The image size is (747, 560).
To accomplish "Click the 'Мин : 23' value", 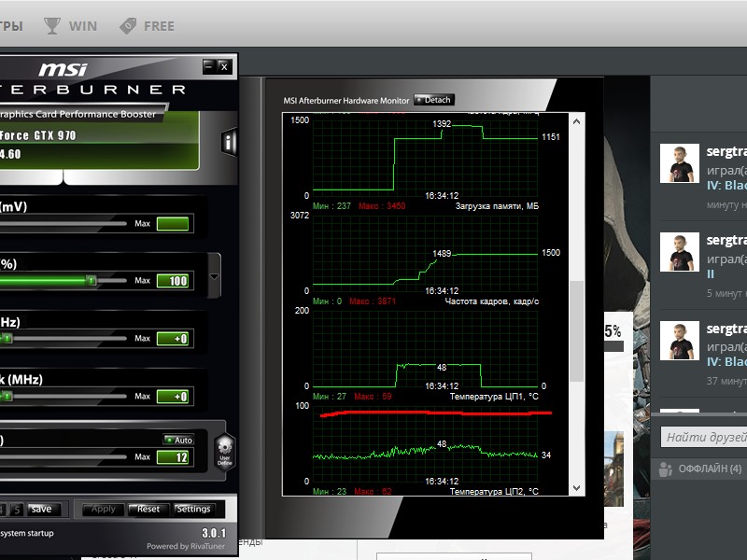I will pos(330,491).
